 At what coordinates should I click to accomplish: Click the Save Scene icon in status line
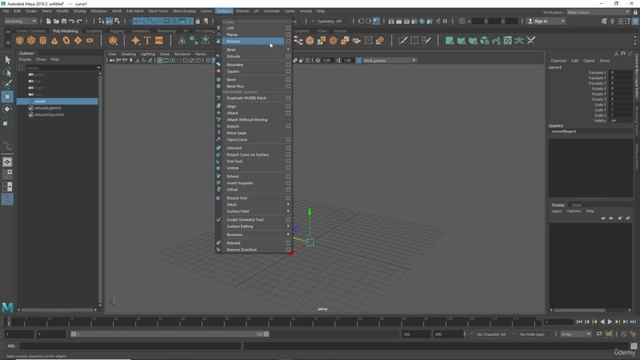point(64,21)
